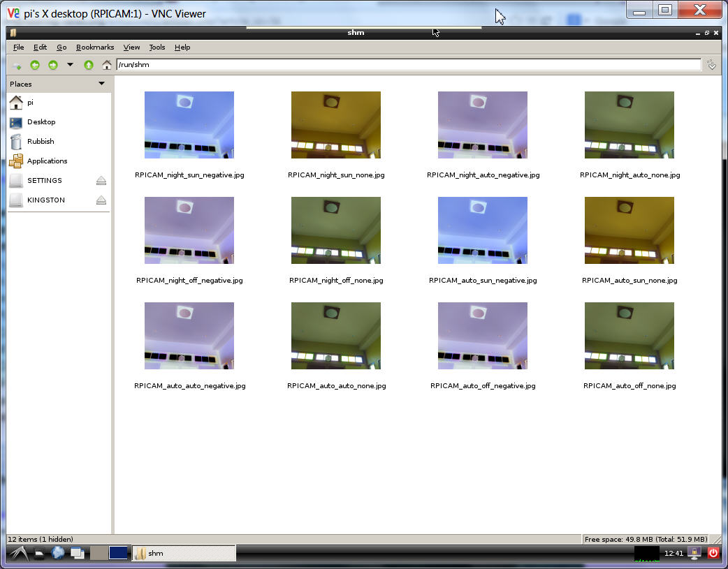Select the RPICAM_night_sun_none.jpg thumbnail
This screenshot has height=569, width=728.
tap(336, 126)
